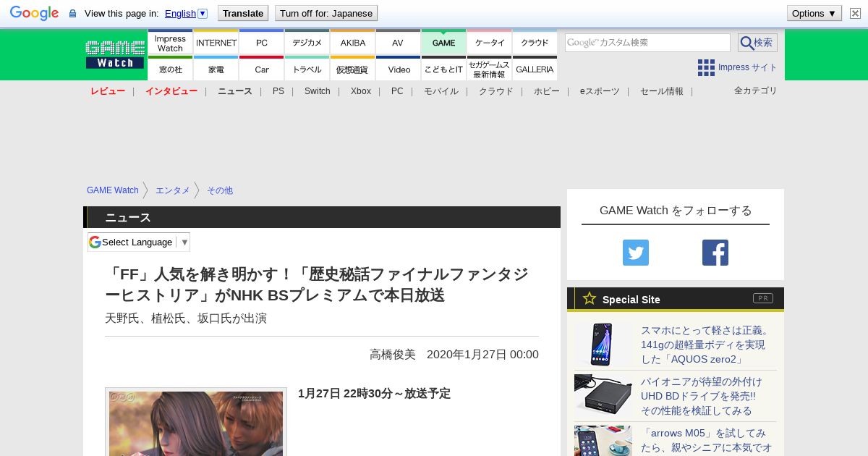Open 全カテゴリ list
Viewport: 868px width, 456px height.
[x=756, y=90]
